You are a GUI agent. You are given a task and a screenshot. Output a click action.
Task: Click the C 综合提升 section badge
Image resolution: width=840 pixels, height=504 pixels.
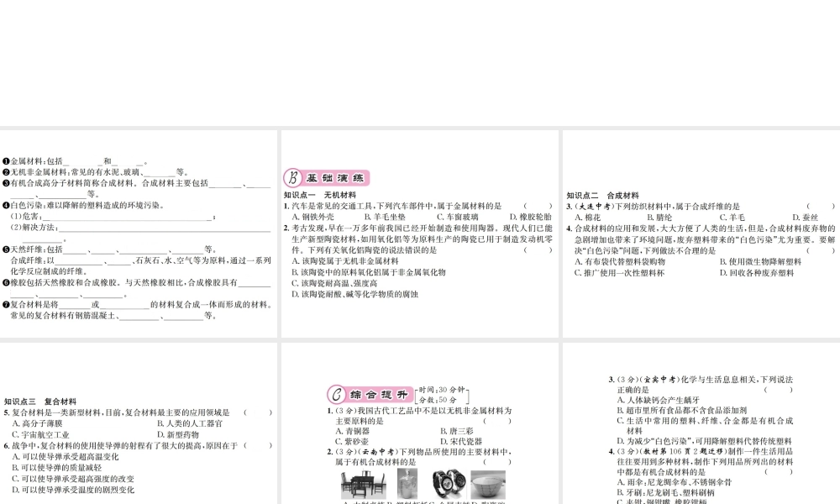click(370, 395)
